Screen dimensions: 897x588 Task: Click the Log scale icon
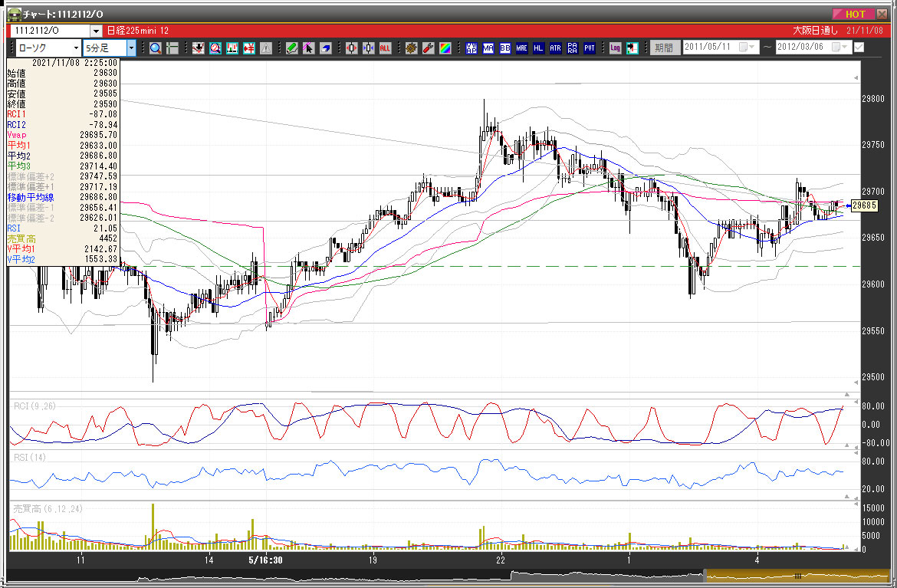pyautogui.click(x=615, y=48)
